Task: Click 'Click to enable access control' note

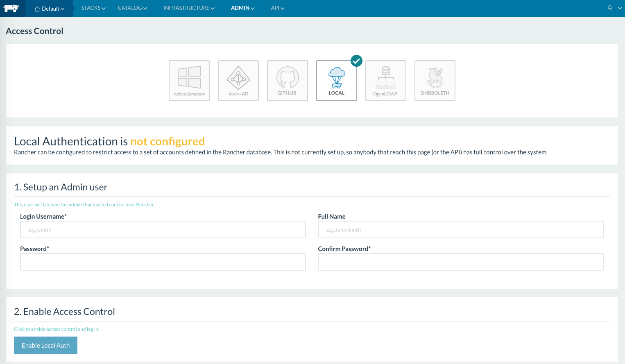Action: pyautogui.click(x=57, y=329)
